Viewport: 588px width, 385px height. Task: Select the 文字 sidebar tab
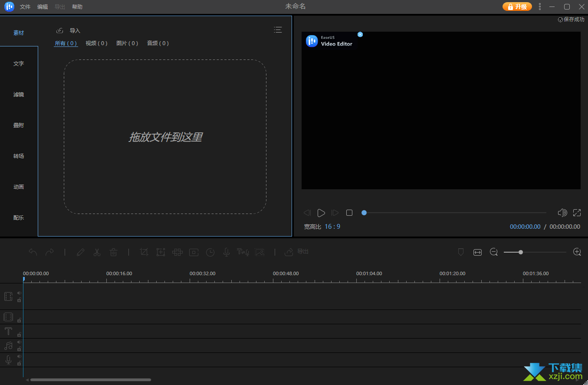click(x=19, y=64)
